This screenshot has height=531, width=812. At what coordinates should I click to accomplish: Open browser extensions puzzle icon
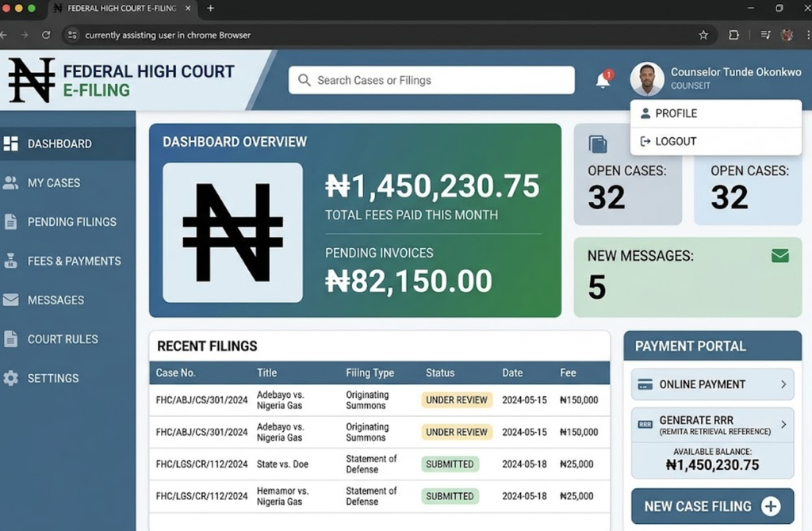[733, 35]
